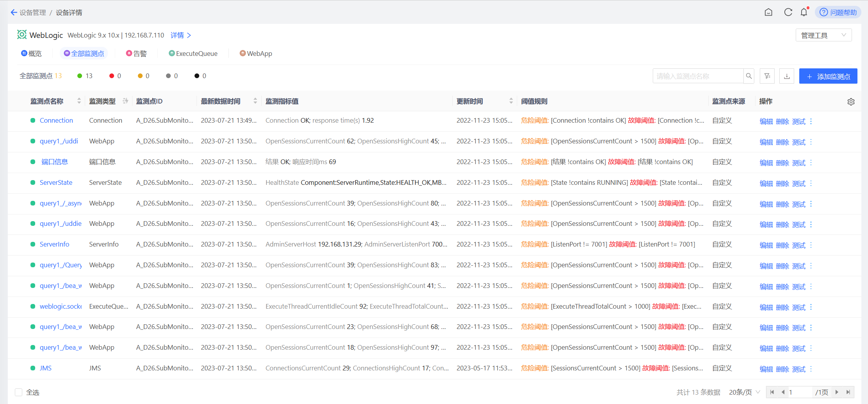Open the advanced filter icon

(767, 76)
